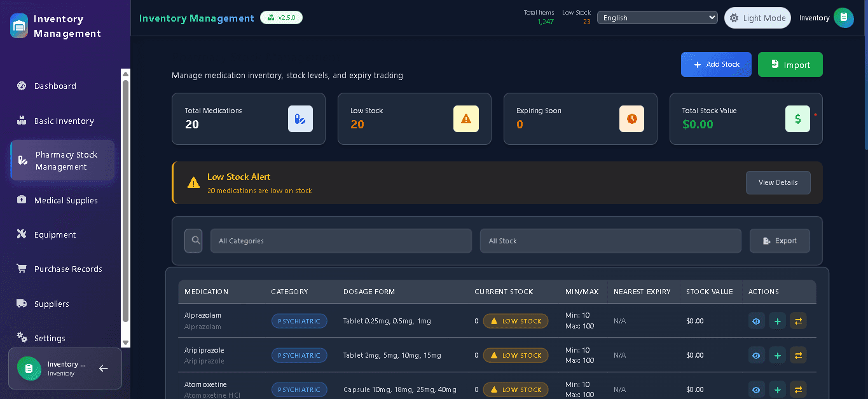Image resolution: width=868 pixels, height=399 pixels.
Task: Expand the All Categories filter
Action: pyautogui.click(x=341, y=240)
